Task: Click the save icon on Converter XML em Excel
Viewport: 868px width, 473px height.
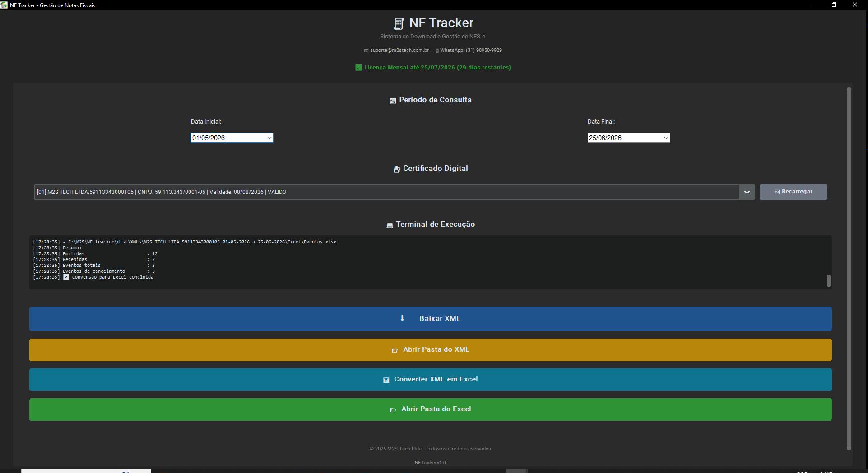Action: click(386, 380)
